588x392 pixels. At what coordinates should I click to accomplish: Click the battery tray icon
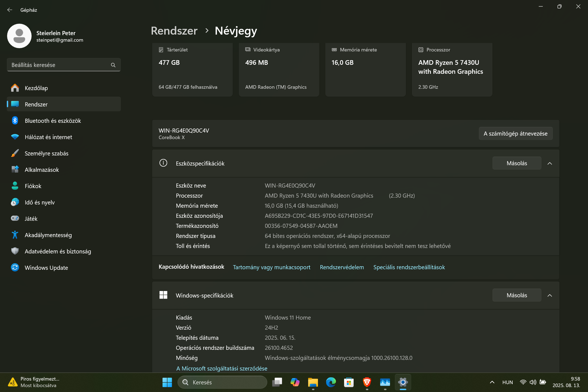(543, 382)
